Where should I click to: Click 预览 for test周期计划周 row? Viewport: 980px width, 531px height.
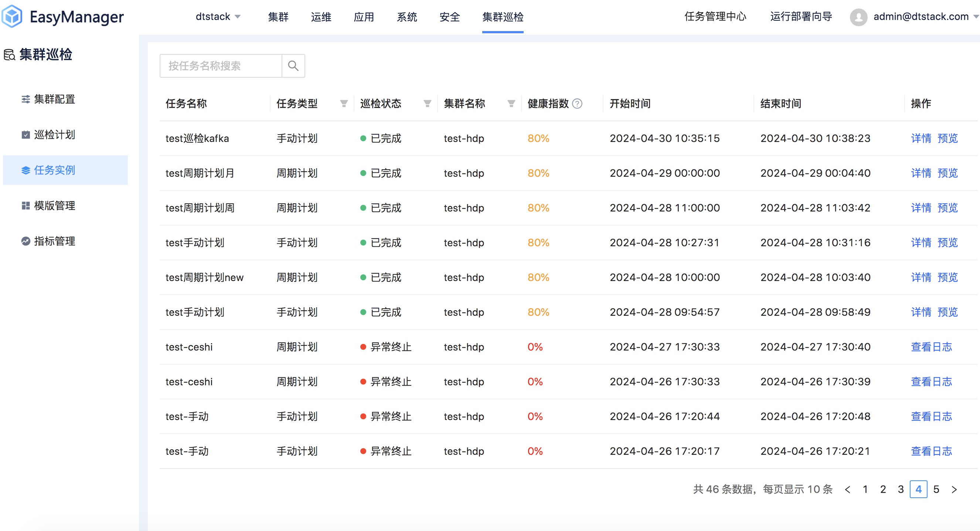(947, 208)
